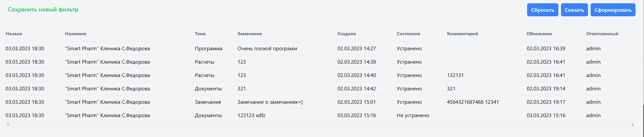Download the report with "Скачать" button
Image resolution: width=644 pixels, height=137 pixels.
point(574,10)
